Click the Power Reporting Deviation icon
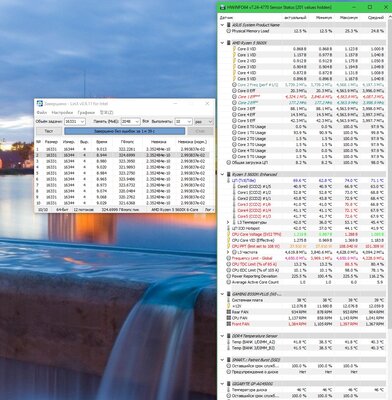 228,276
